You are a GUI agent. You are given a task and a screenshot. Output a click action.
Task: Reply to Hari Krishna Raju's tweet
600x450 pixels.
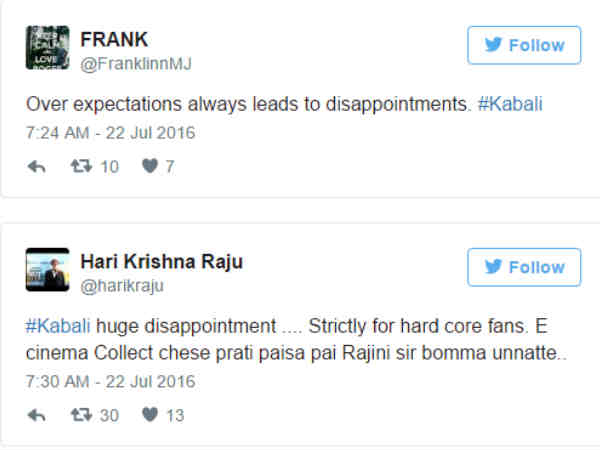coord(37,415)
